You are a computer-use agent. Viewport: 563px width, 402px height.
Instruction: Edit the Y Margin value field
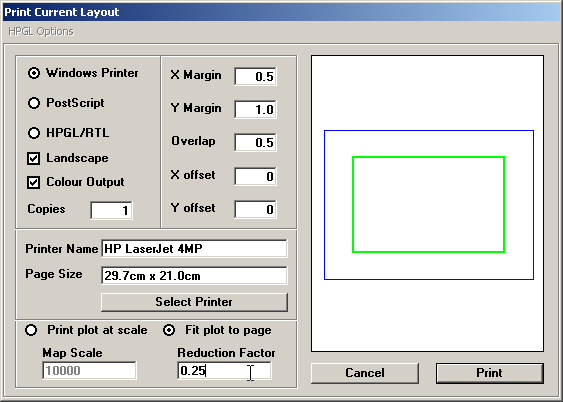[x=255, y=109]
